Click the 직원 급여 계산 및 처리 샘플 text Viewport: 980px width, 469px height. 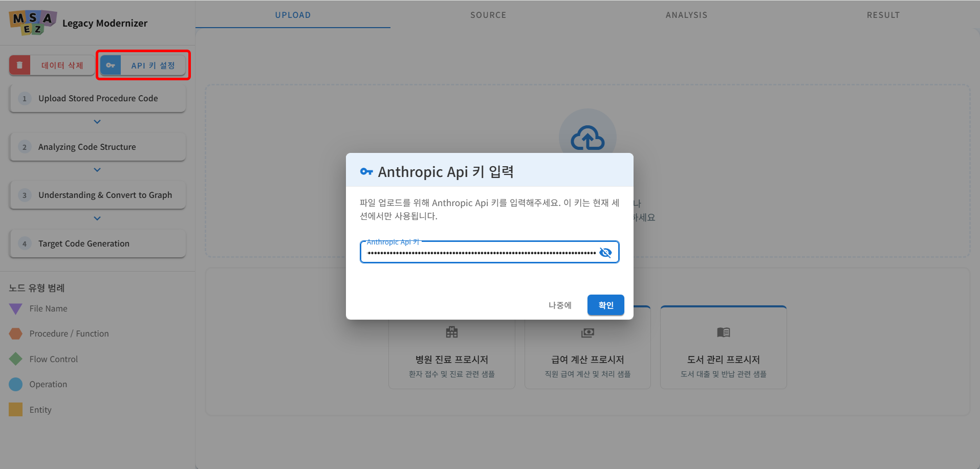coord(587,374)
